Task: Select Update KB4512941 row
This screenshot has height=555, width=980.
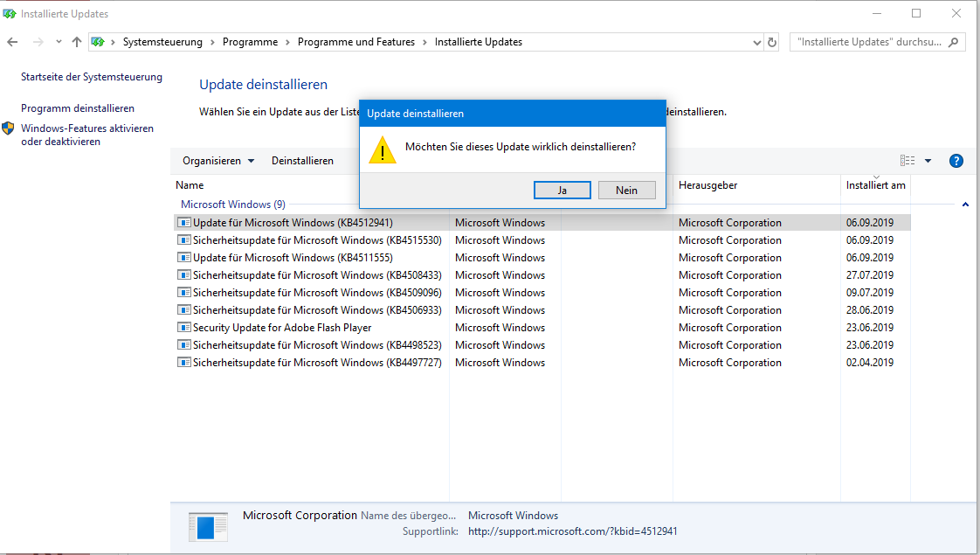Action: click(542, 223)
